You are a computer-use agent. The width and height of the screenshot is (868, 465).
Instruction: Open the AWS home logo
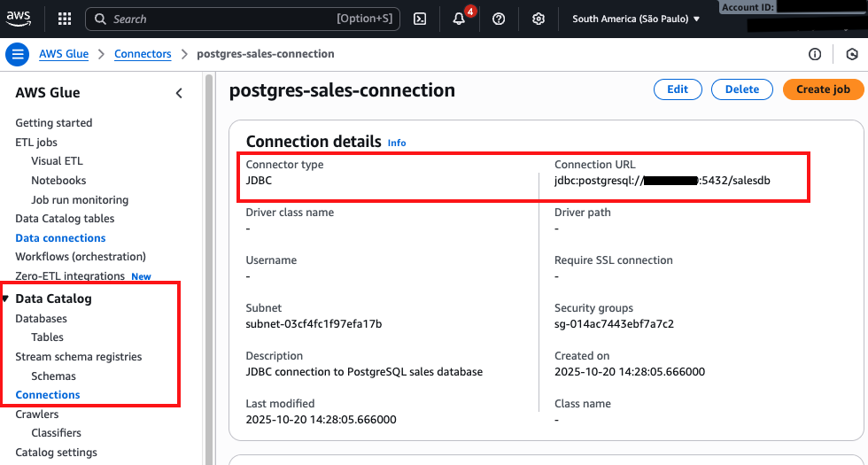tap(19, 19)
